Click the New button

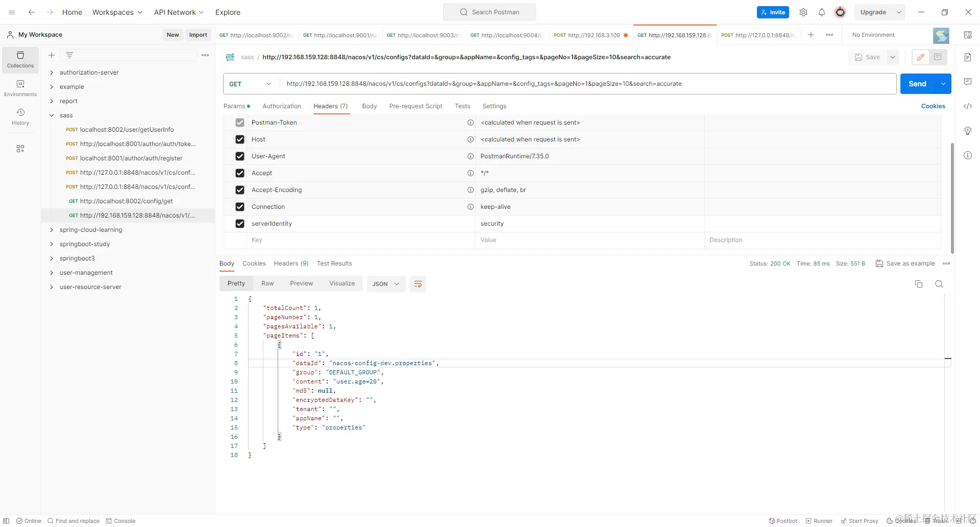(173, 35)
